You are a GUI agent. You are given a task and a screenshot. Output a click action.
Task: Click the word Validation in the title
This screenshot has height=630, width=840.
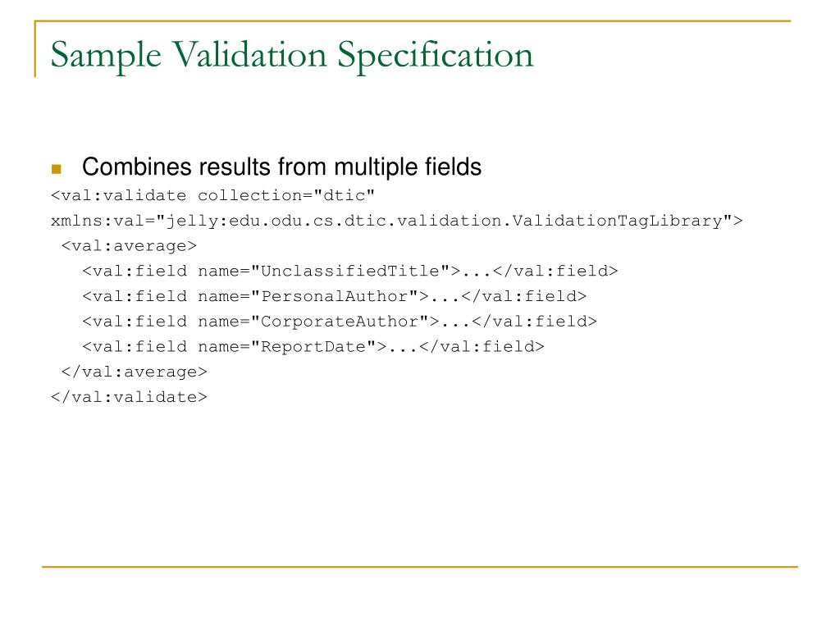249,55
